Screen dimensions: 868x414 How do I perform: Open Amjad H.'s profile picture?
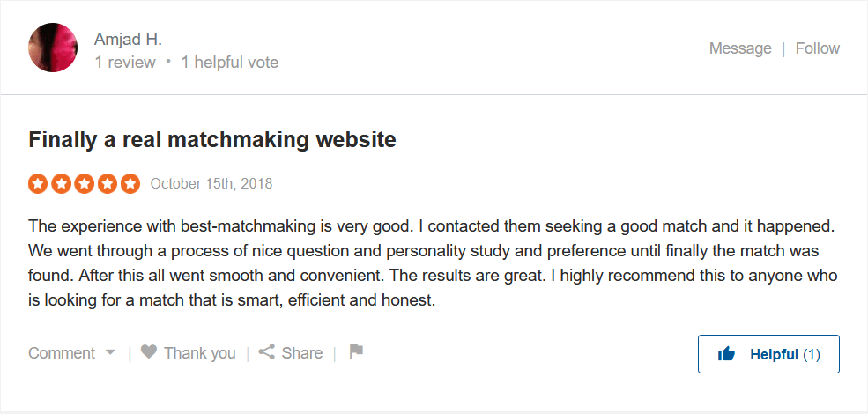(53, 48)
